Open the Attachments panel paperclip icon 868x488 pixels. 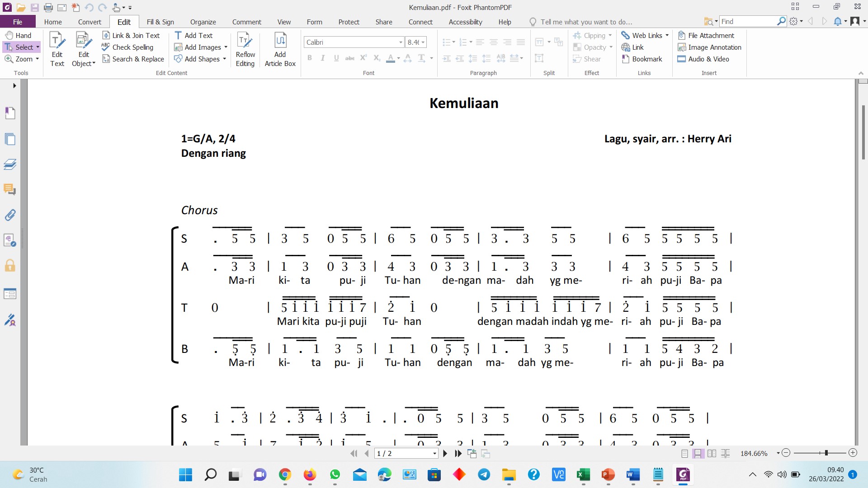pyautogui.click(x=10, y=215)
